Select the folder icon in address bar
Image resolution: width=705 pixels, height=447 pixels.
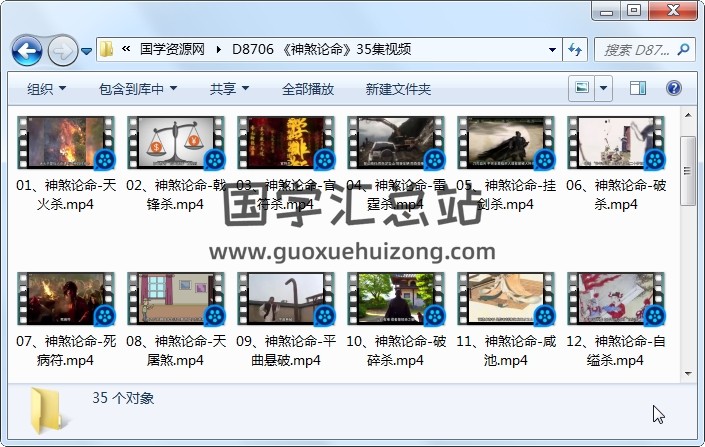point(107,49)
